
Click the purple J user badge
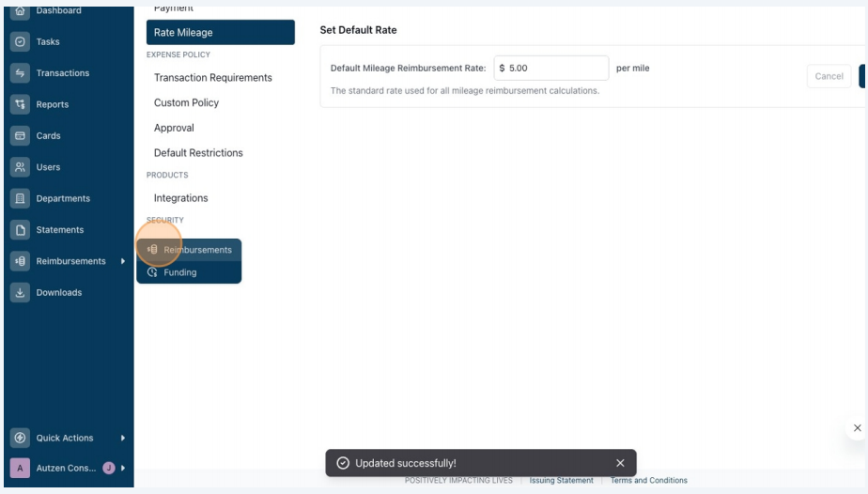(109, 468)
